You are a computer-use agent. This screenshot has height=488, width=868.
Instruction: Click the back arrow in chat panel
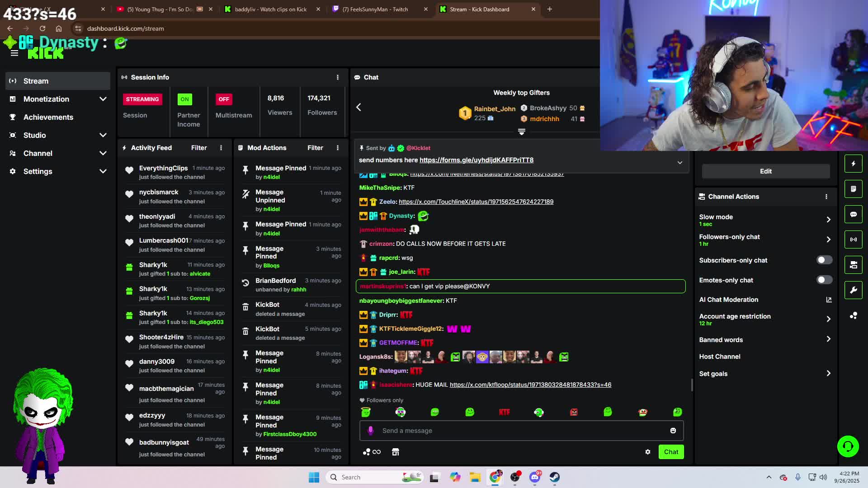click(x=359, y=107)
